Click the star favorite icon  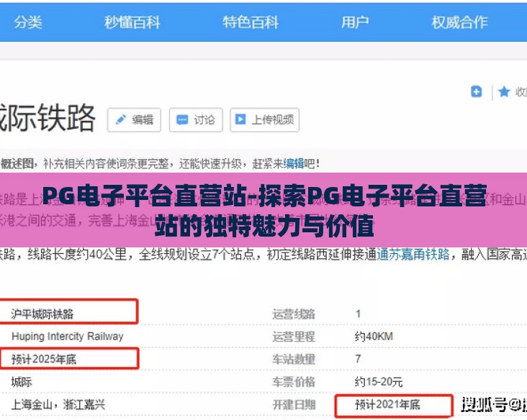[x=504, y=91]
